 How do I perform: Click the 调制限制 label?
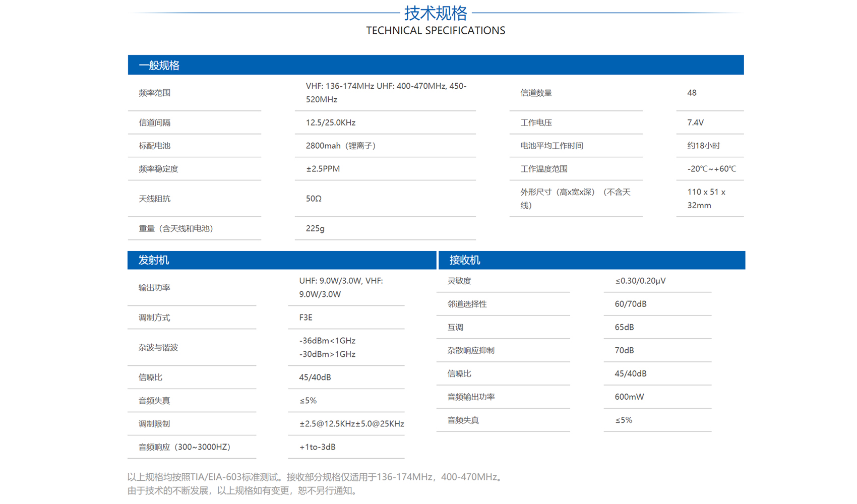click(154, 423)
